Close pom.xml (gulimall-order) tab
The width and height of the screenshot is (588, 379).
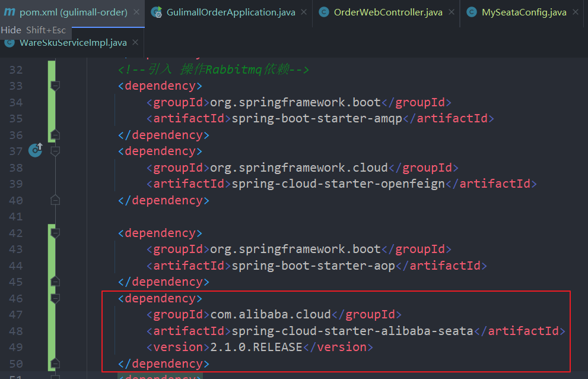click(x=136, y=12)
